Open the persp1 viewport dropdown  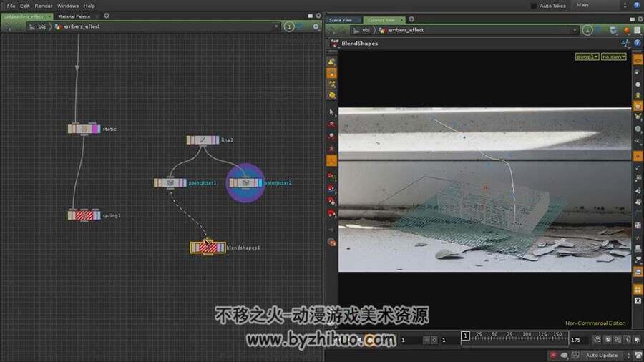coord(587,57)
